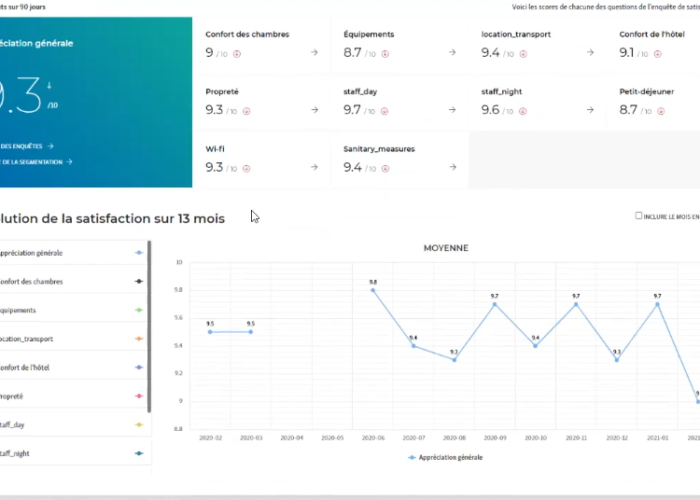Click red trend icon beside Petit-déjeuner score

click(661, 111)
